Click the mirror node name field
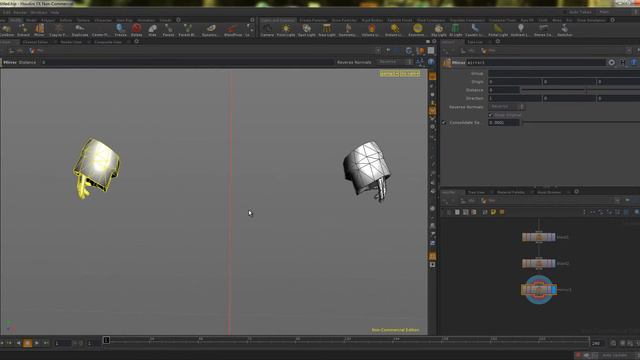The image size is (640, 360). click(x=536, y=62)
